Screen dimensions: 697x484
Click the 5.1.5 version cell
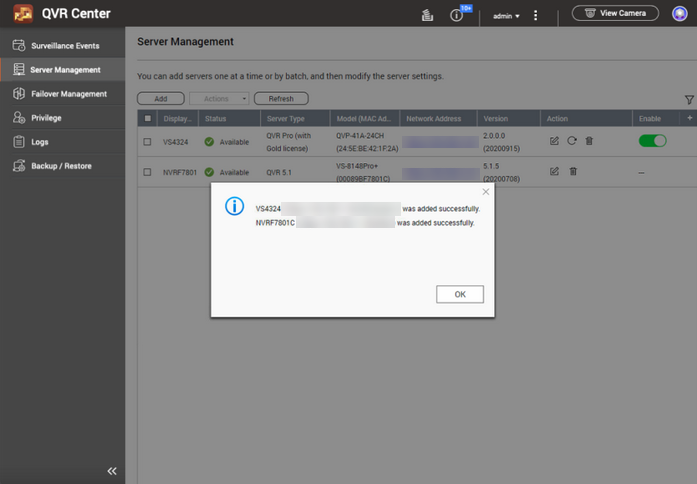[501, 172]
